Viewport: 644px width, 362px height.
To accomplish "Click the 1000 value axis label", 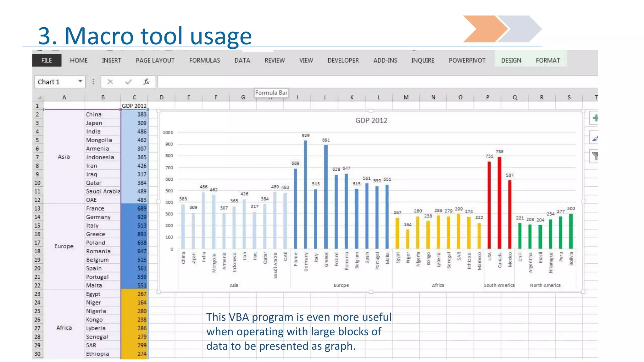I will [168, 133].
